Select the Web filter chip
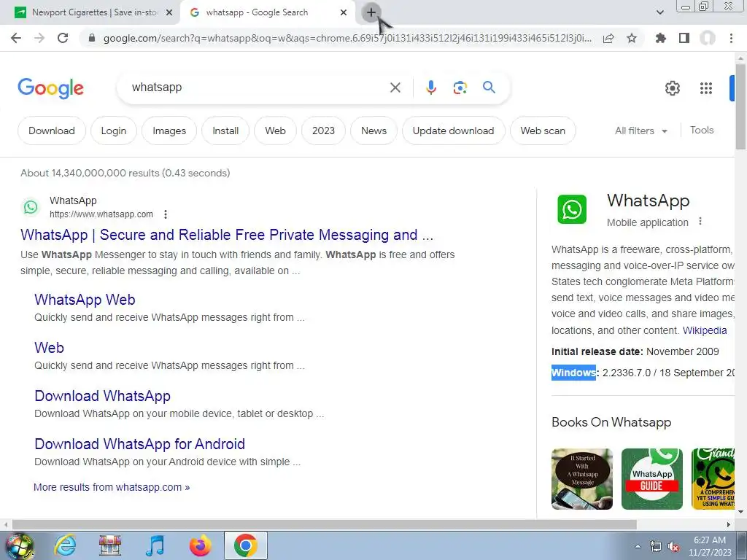 pyautogui.click(x=275, y=131)
